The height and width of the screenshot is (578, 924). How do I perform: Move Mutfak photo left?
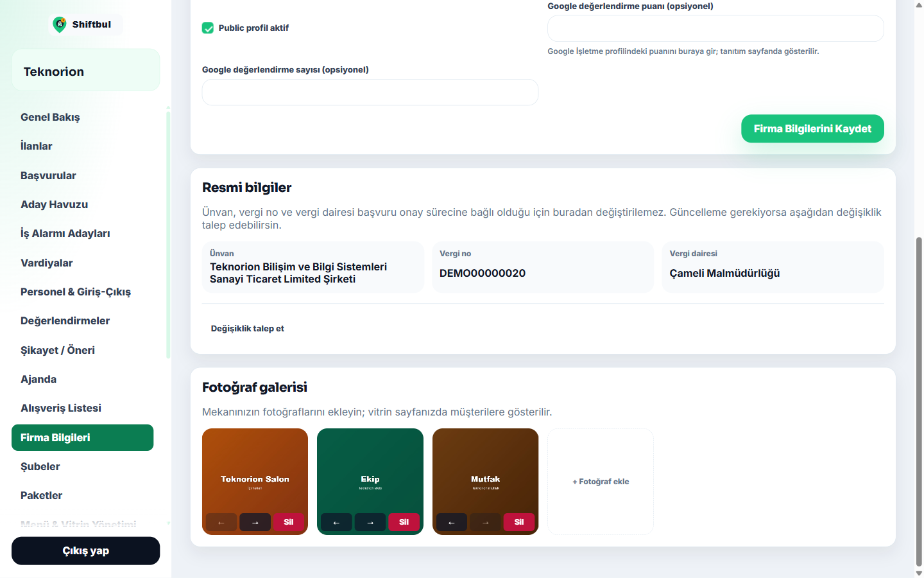[452, 522]
